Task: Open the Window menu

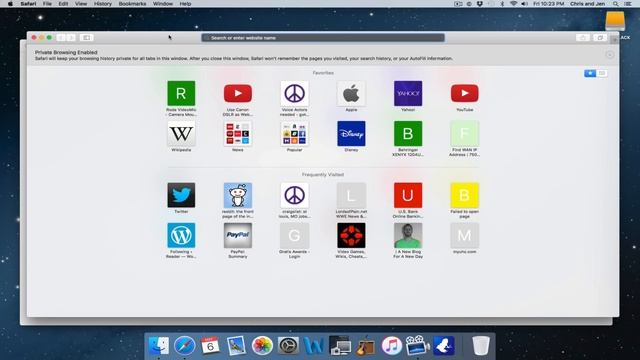Action: (x=163, y=4)
